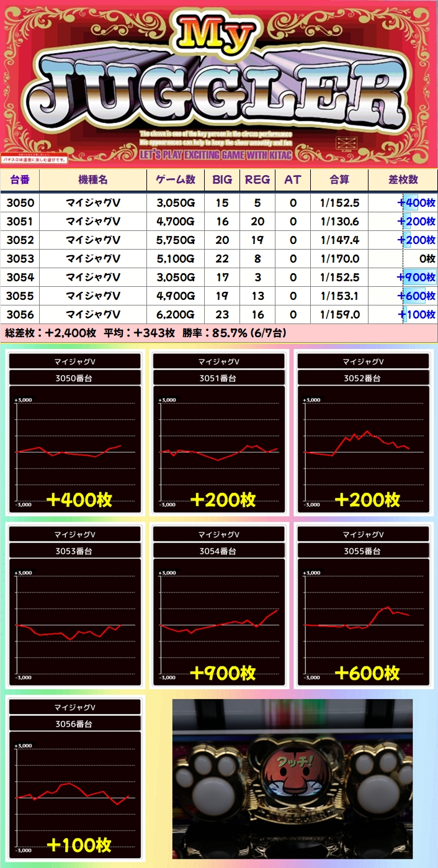Click the 4,900G game count cell
The width and height of the screenshot is (438, 868).
176,296
